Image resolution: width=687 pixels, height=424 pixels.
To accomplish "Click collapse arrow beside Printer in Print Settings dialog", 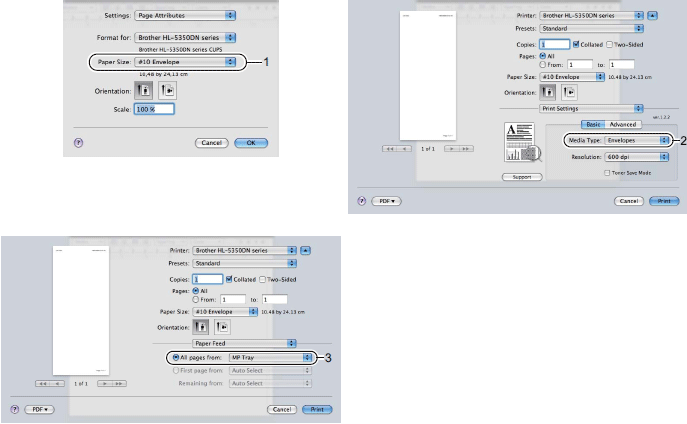I will pyautogui.click(x=653, y=17).
